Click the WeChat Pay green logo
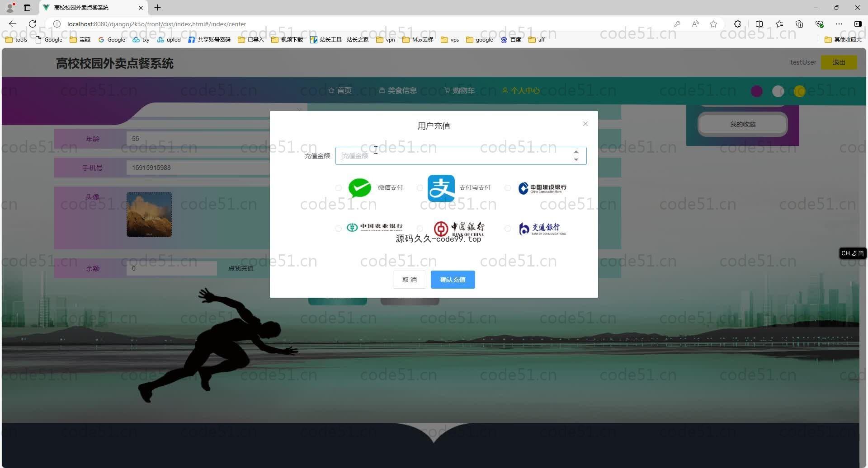Viewport: 868px width, 468px height. [360, 188]
